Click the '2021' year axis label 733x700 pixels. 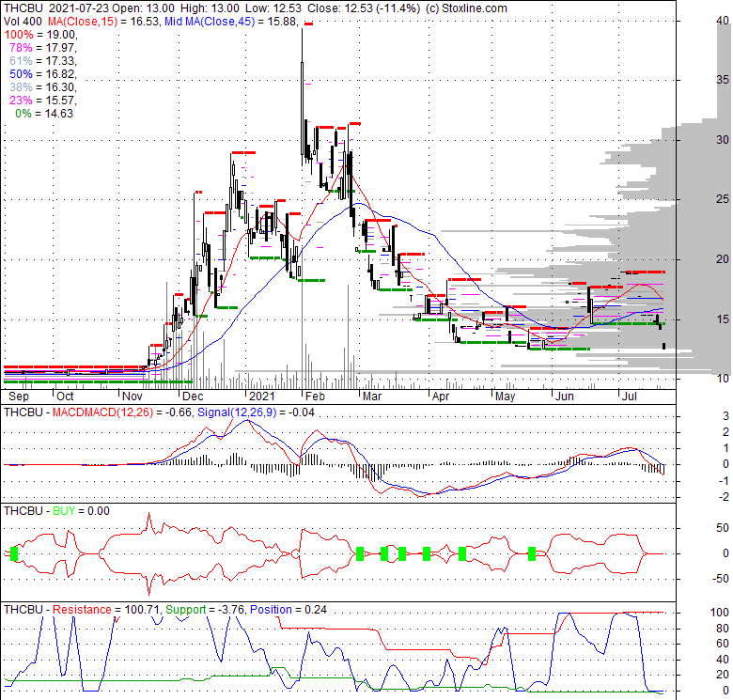(x=262, y=397)
